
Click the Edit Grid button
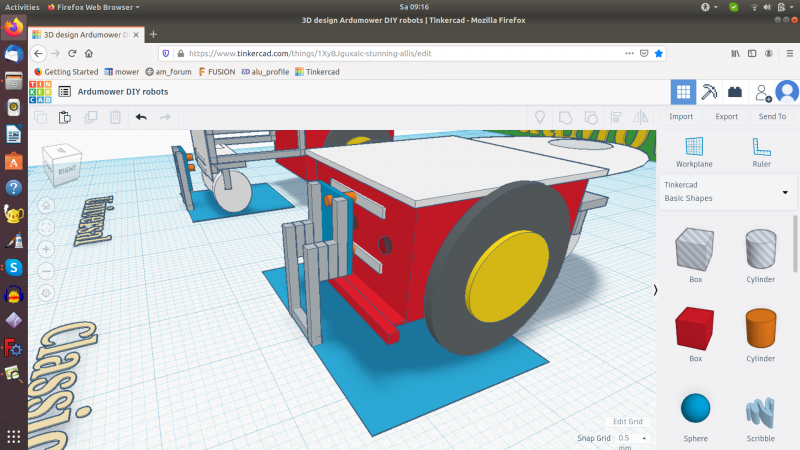(628, 421)
